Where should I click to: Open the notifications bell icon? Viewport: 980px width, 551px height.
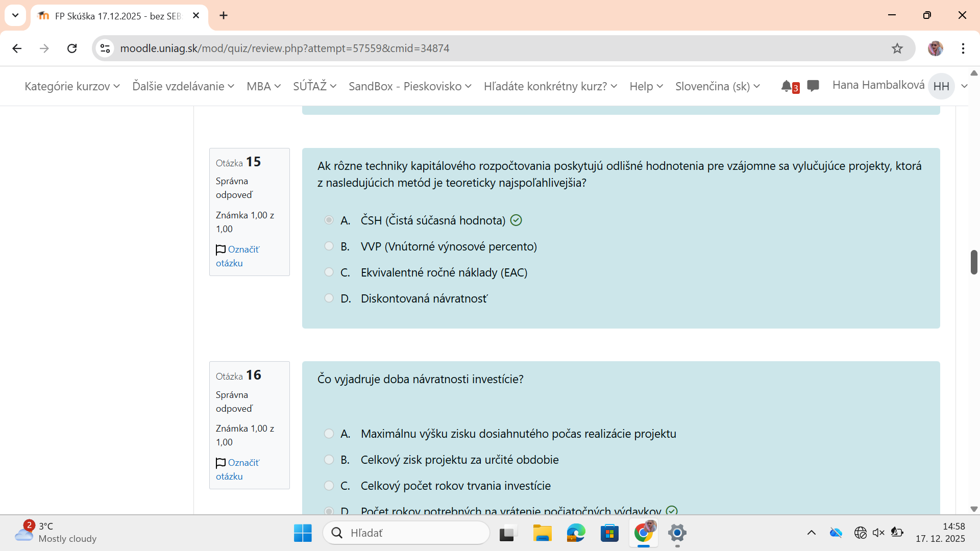[786, 86]
